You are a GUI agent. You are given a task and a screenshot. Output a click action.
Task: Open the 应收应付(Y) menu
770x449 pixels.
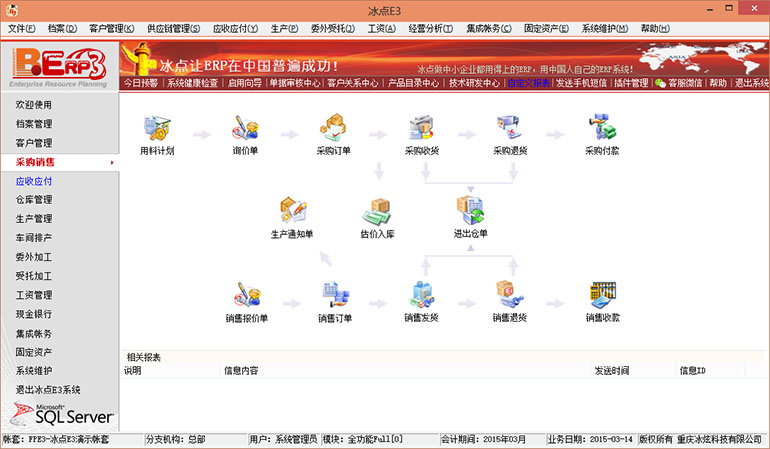[236, 28]
